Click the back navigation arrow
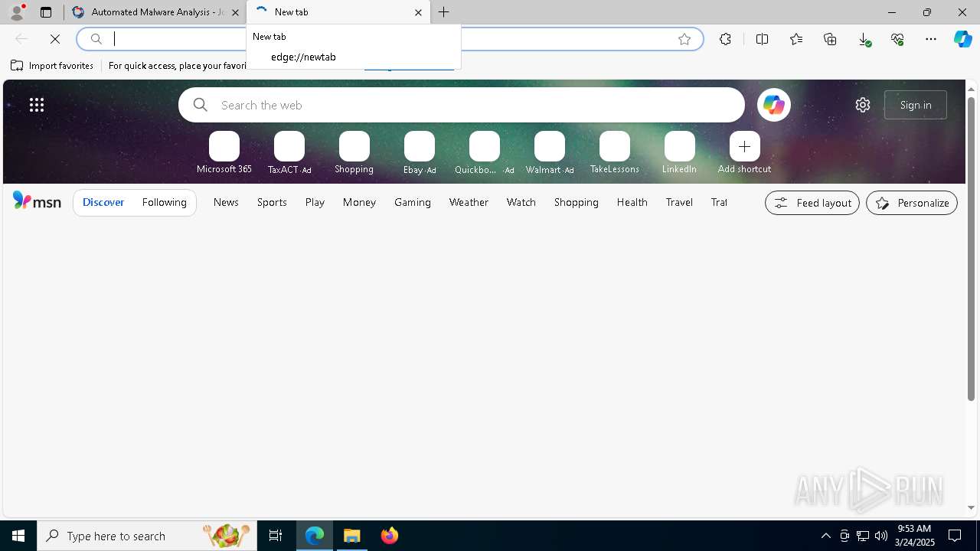Viewport: 980px width, 551px height. (x=21, y=39)
